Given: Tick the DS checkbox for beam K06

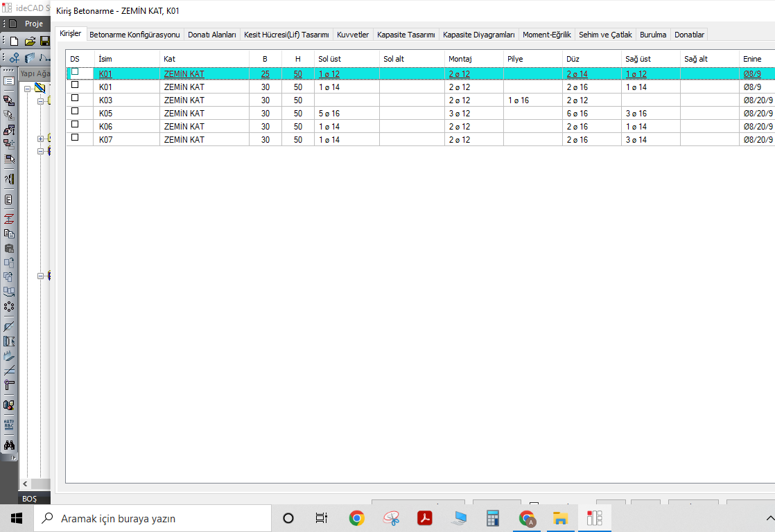Looking at the screenshot, I should pyautogui.click(x=75, y=125).
